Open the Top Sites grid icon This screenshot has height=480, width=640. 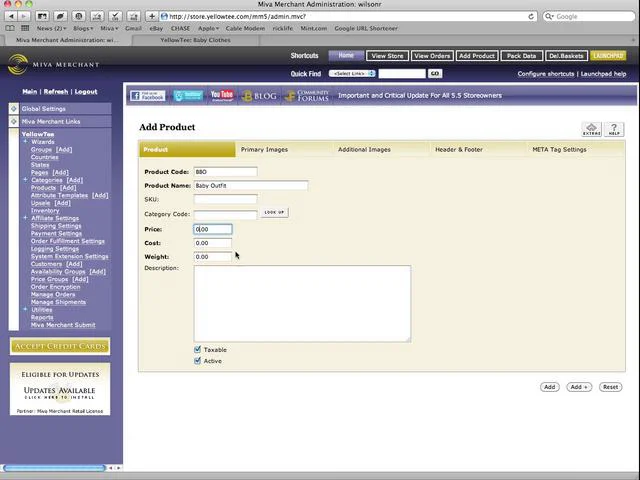click(x=25, y=28)
